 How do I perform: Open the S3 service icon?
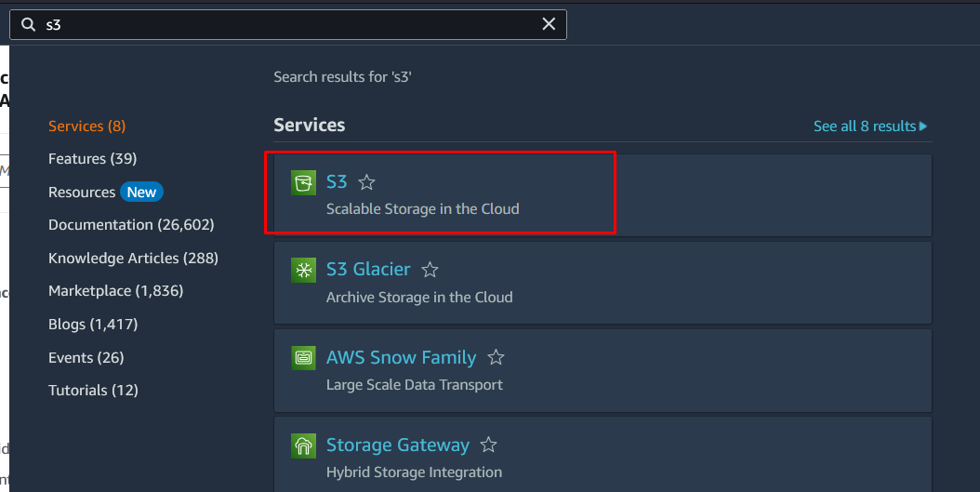coord(304,182)
